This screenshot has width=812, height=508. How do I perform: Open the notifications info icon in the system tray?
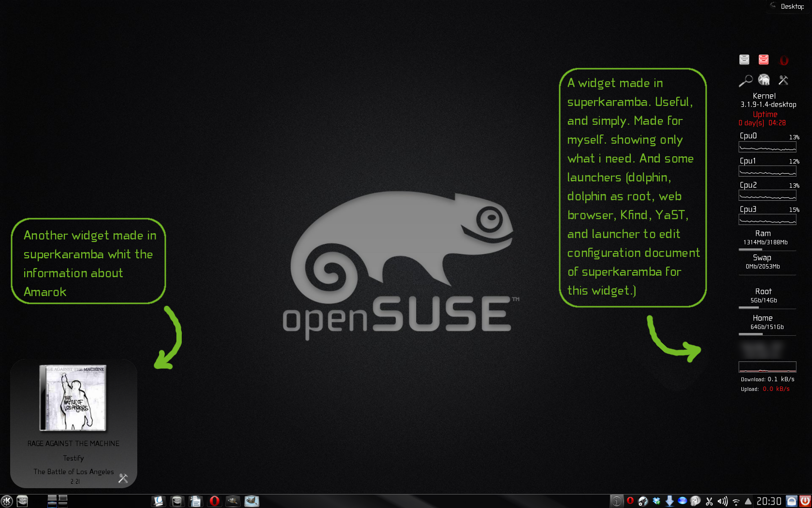pyautogui.click(x=616, y=501)
